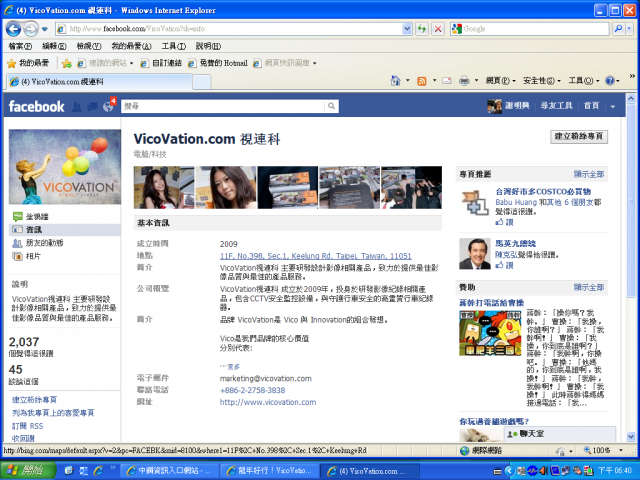Go back with the browser Back arrow

click(x=13, y=29)
